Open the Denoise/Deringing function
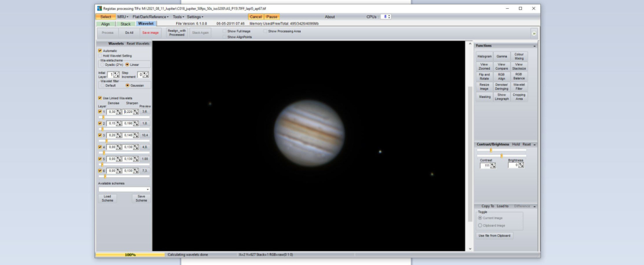644x265 pixels. coord(501,87)
